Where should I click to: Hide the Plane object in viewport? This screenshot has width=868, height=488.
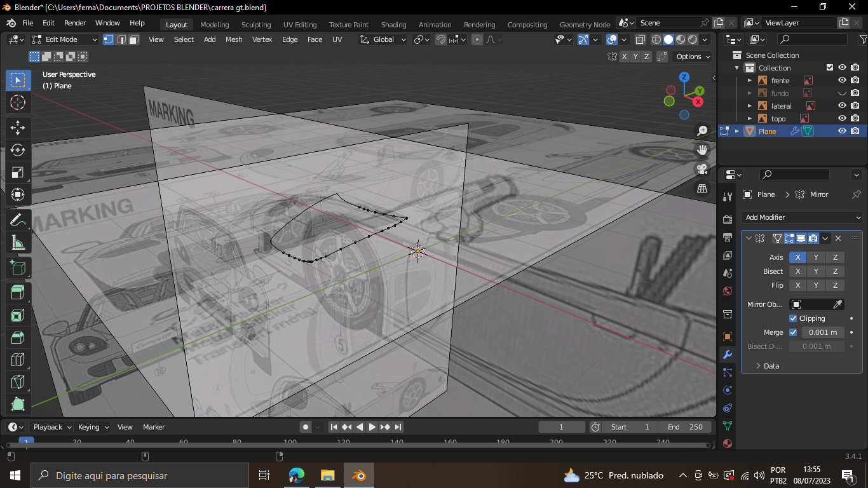[842, 132]
